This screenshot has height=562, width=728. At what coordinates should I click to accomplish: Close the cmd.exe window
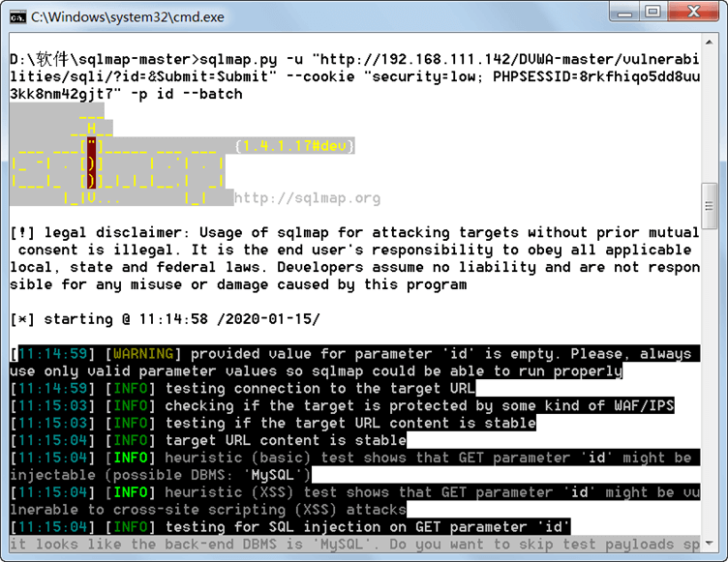coord(694,12)
